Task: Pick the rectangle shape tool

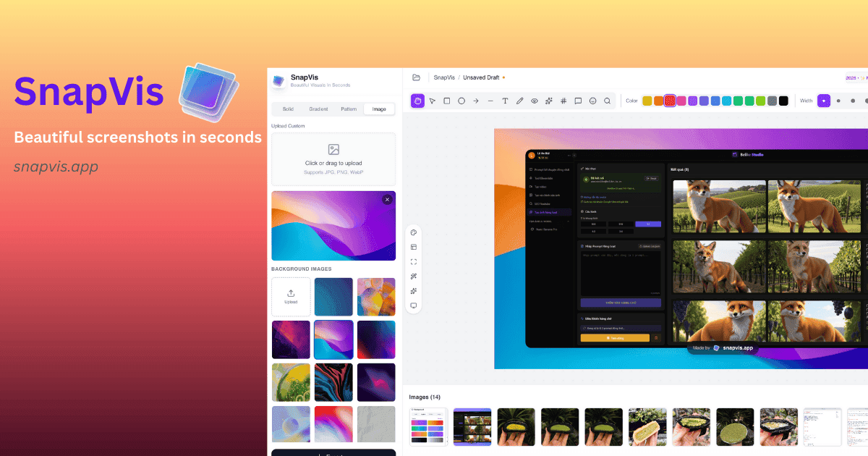Action: 447,101
